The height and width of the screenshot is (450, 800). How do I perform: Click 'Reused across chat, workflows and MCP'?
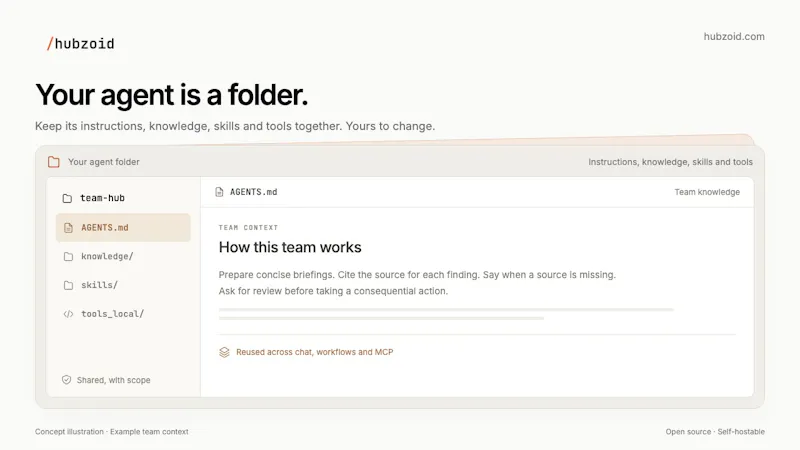[314, 352]
